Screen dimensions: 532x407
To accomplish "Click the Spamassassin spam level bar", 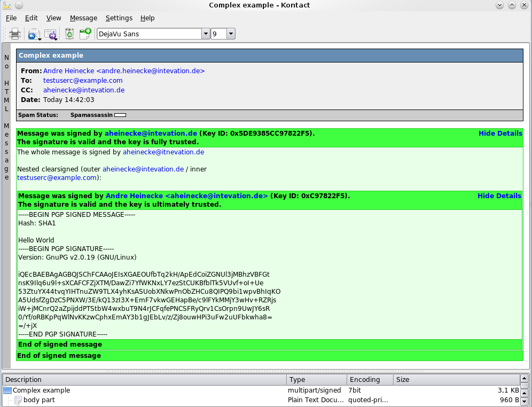I will tap(120, 115).
